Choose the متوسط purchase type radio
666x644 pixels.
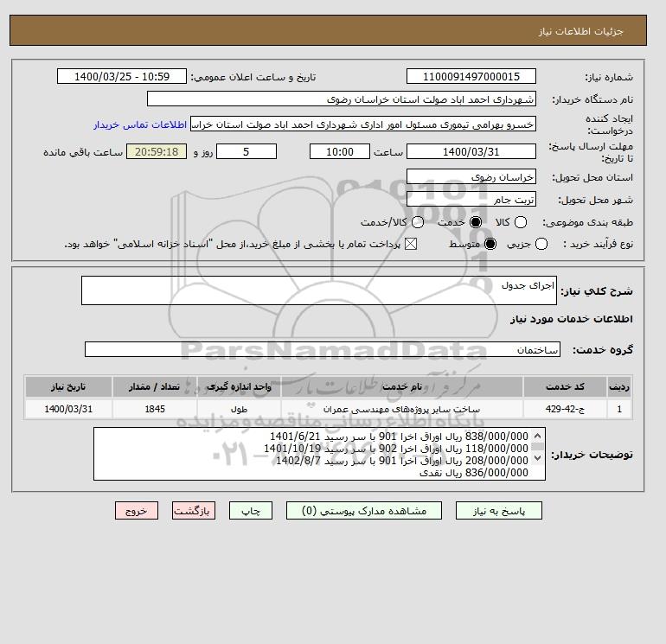(x=490, y=244)
